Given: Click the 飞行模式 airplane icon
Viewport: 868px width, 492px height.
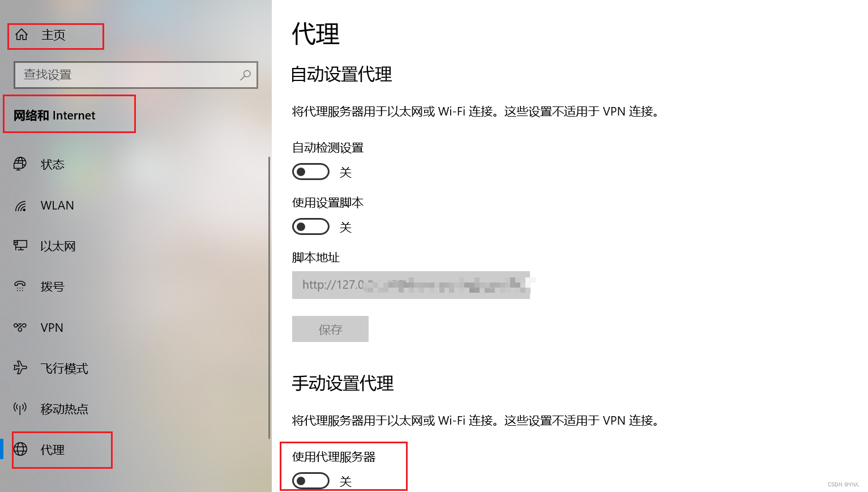Looking at the screenshot, I should tap(20, 368).
